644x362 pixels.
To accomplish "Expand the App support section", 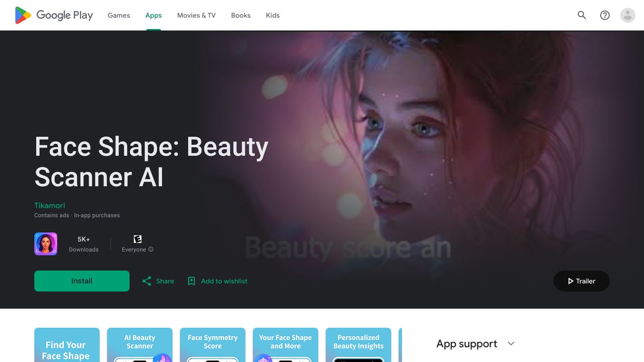I will point(511,343).
